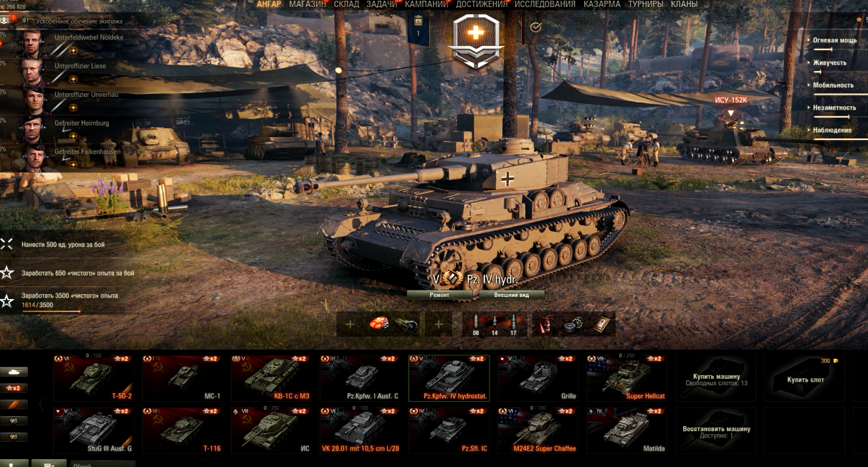Toggle the tank type filter in the carousel
The width and height of the screenshot is (868, 467).
14,372
